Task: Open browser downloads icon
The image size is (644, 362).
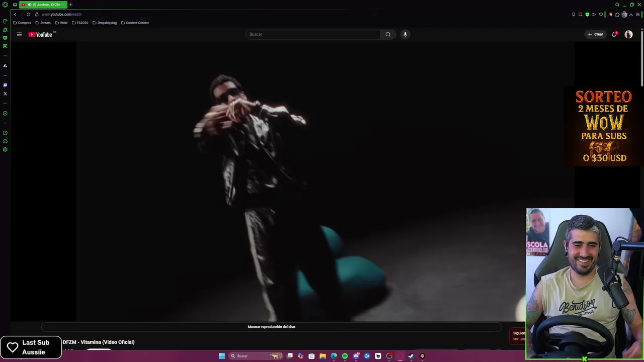Action: click(631, 14)
